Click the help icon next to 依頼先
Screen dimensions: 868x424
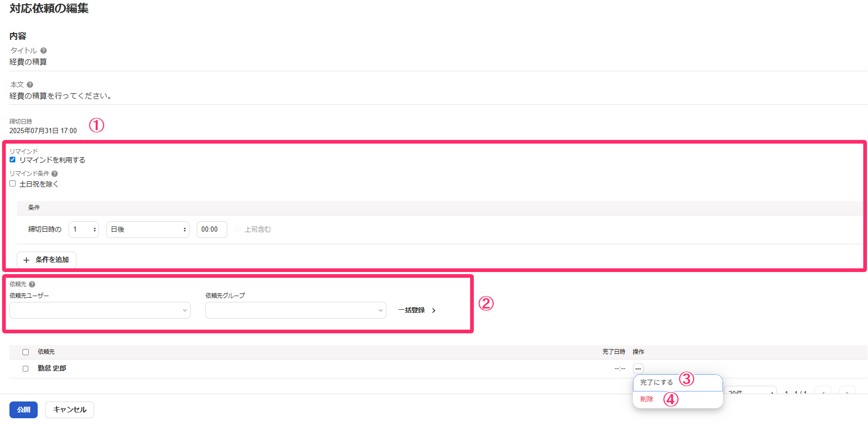point(32,285)
